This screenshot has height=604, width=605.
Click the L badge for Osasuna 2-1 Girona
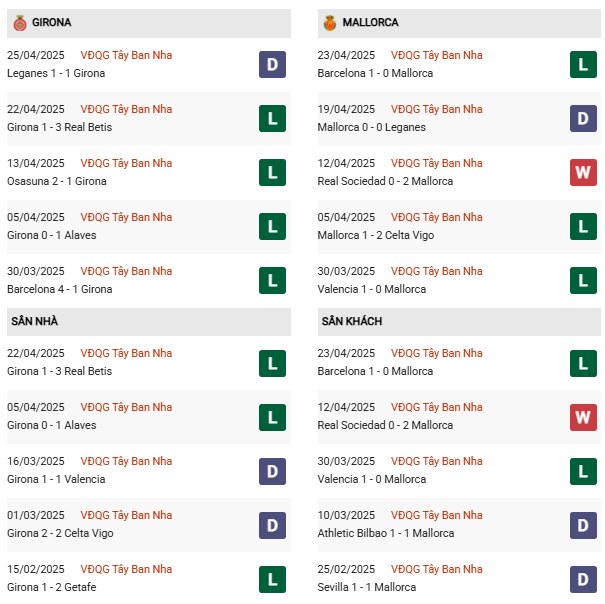click(x=272, y=173)
